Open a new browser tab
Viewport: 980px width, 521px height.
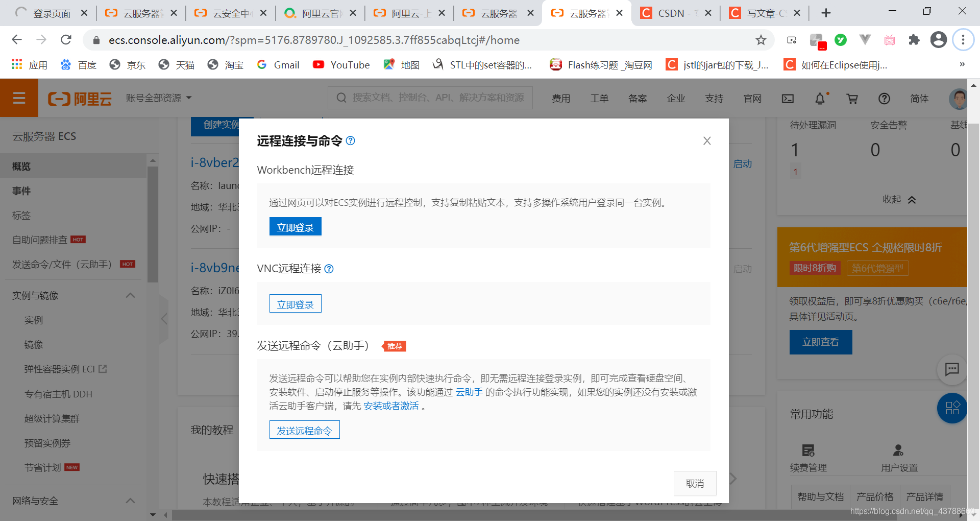826,13
